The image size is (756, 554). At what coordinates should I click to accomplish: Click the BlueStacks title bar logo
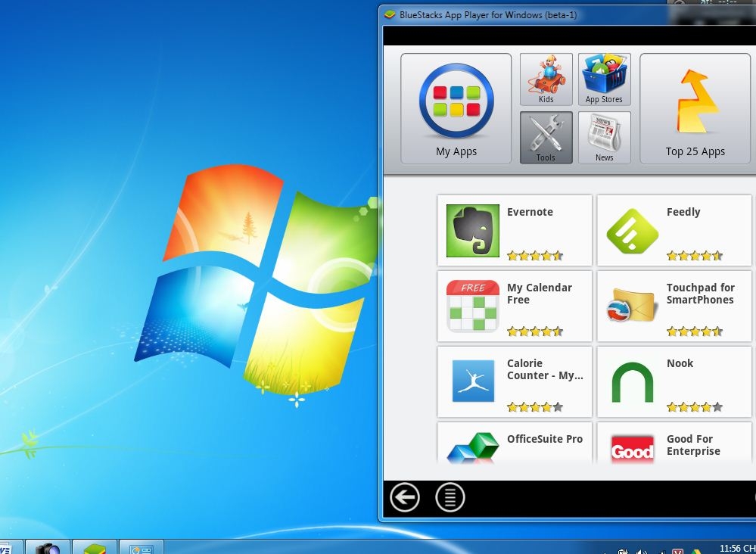[390, 15]
